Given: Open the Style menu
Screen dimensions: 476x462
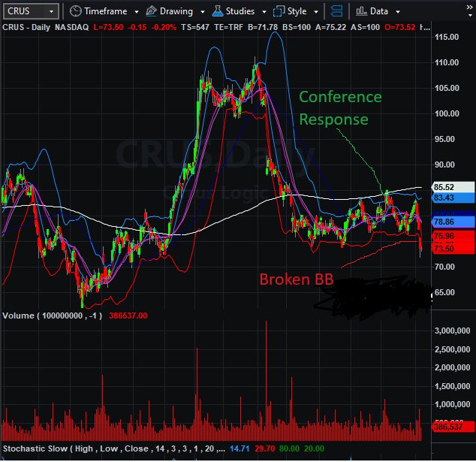Looking at the screenshot, I should point(297,11).
